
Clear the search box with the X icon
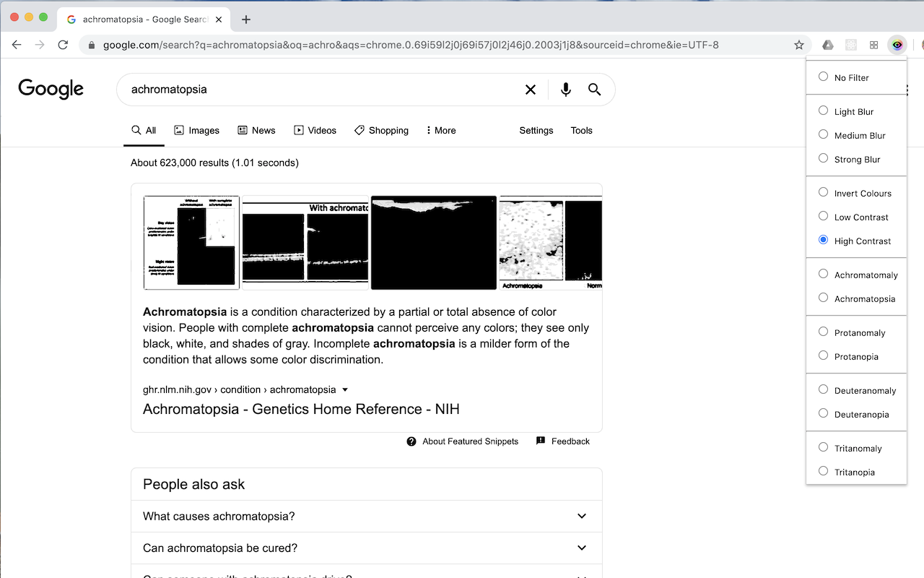(x=531, y=90)
